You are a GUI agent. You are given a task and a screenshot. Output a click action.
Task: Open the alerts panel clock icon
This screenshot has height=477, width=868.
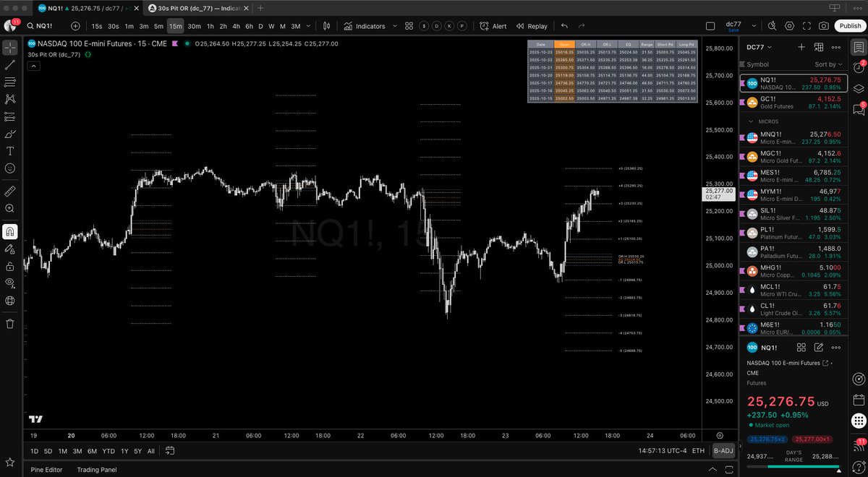(x=858, y=68)
